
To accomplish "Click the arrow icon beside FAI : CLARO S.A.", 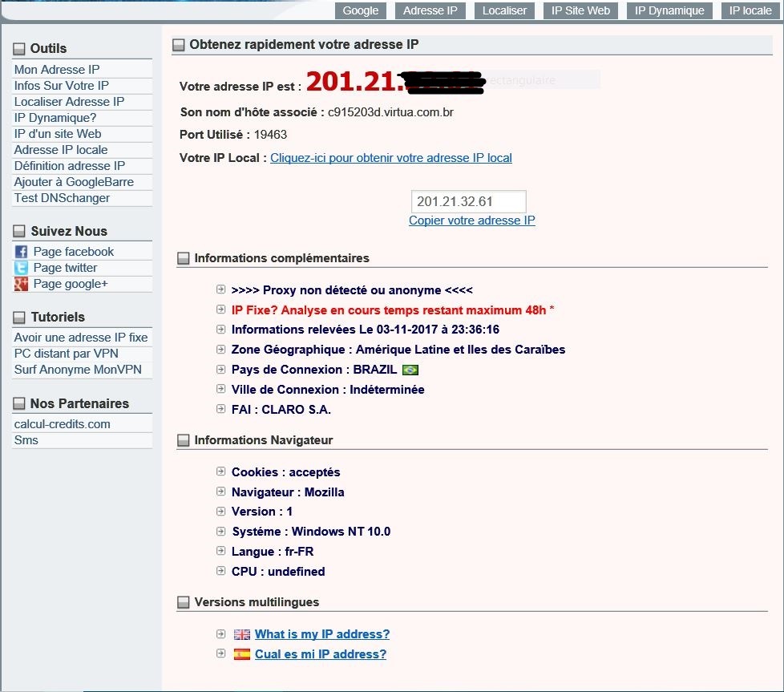I will (x=220, y=409).
